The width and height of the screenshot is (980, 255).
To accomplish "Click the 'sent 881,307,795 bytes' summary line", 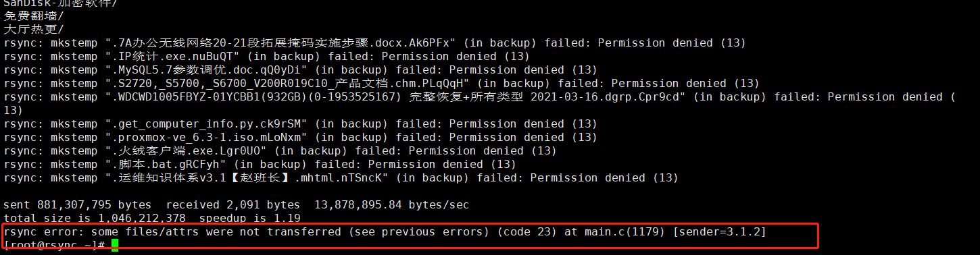I will [237, 205].
